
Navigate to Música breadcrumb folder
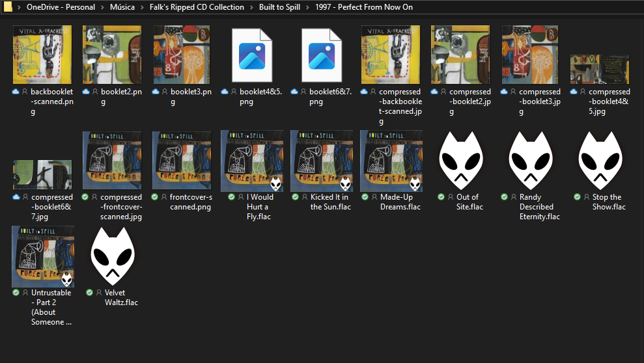pos(122,7)
